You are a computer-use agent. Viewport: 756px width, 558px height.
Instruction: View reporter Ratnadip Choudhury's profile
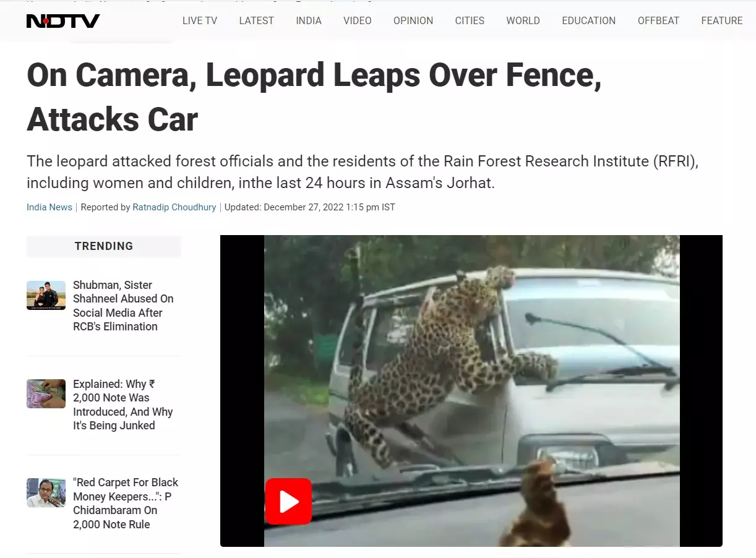174,207
